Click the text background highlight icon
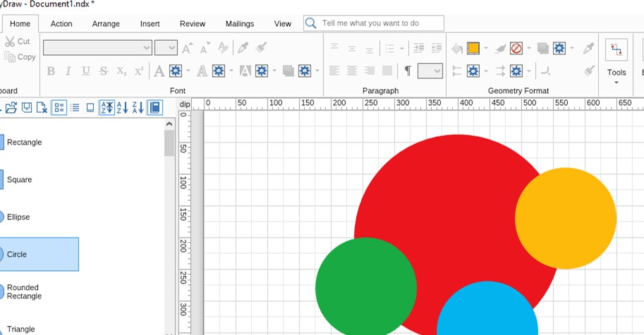 tap(245, 71)
